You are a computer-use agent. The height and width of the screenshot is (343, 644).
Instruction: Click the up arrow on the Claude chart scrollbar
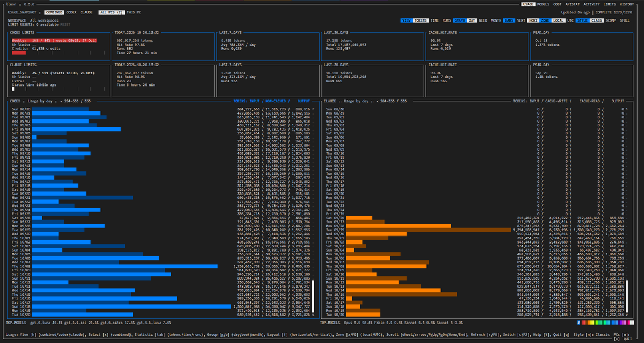[x=627, y=109]
